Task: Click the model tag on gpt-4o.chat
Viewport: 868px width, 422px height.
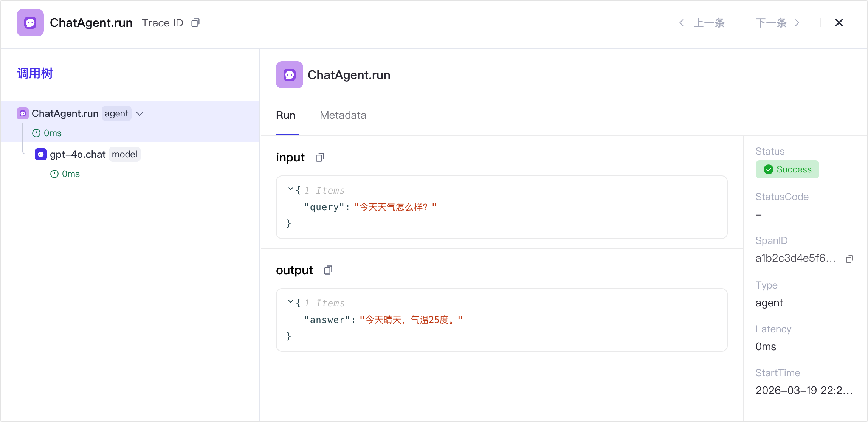Action: point(124,154)
